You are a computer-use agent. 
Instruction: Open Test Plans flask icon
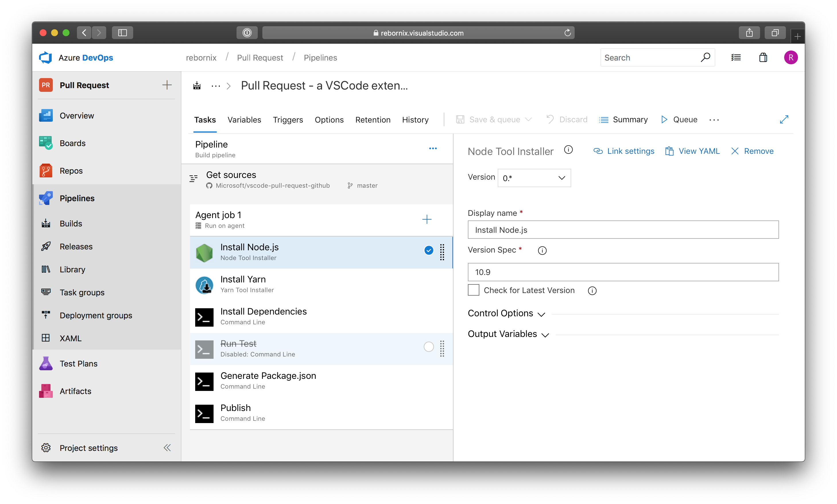pos(46,363)
